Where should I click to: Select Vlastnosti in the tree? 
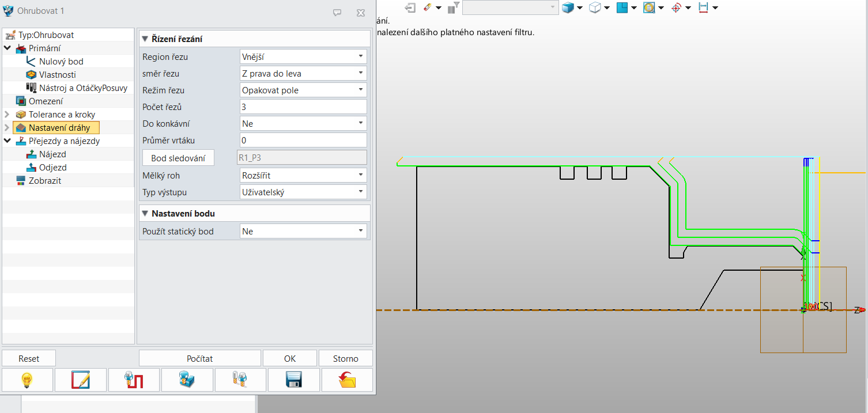[57, 74]
